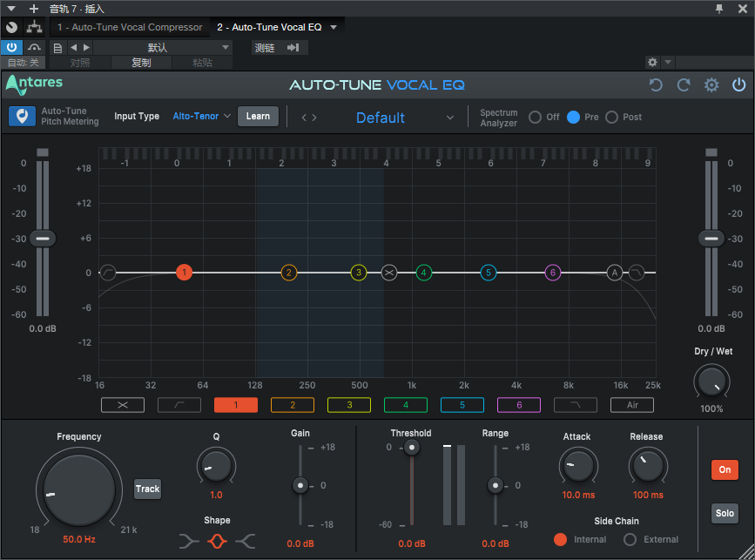Screen dimensions: 755x560
Task: Click the crossover node on the EQ graph
Action: pos(389,273)
